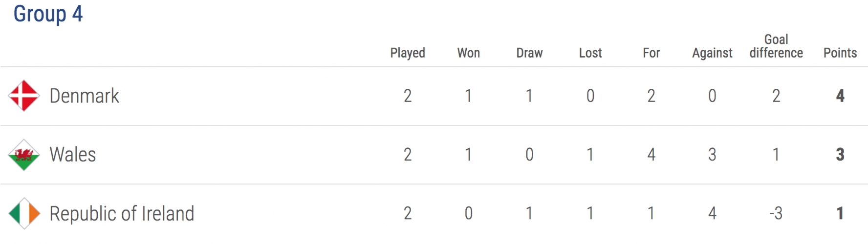Click the Denmark flag icon
Image resolution: width=868 pixels, height=244 pixels.
point(23,96)
